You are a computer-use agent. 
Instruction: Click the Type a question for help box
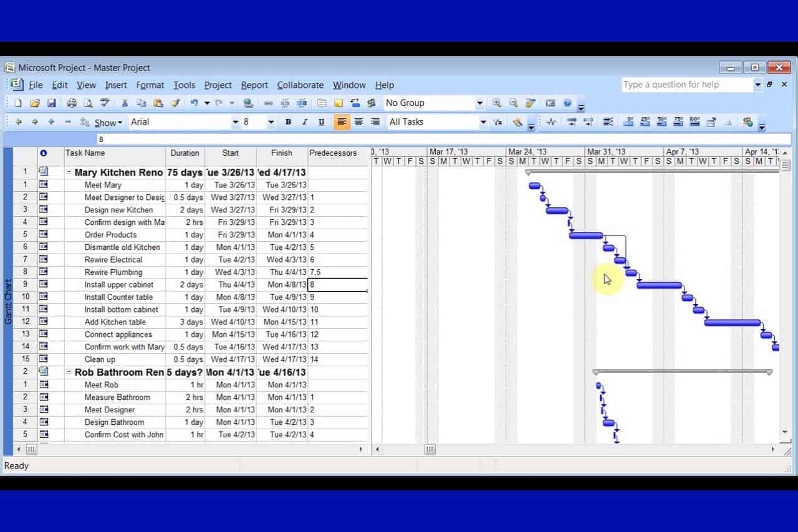coord(688,85)
